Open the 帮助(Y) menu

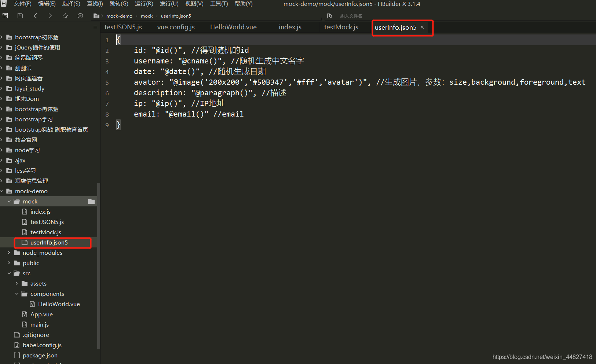(244, 4)
